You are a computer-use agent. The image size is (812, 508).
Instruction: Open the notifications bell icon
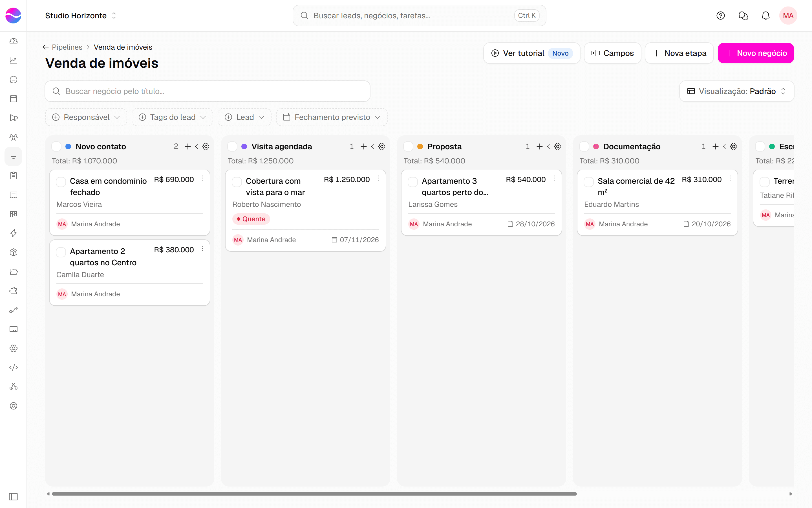tap(765, 16)
